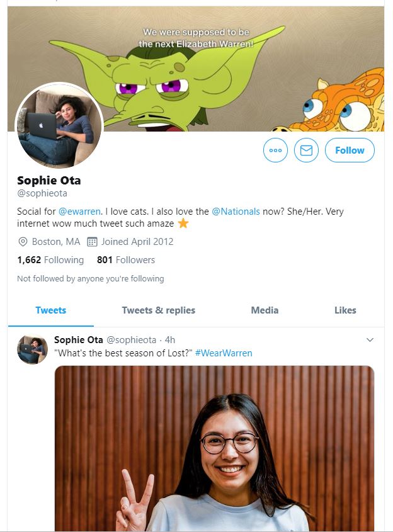View the 1,662 Following list
393x532 pixels.
50,260
